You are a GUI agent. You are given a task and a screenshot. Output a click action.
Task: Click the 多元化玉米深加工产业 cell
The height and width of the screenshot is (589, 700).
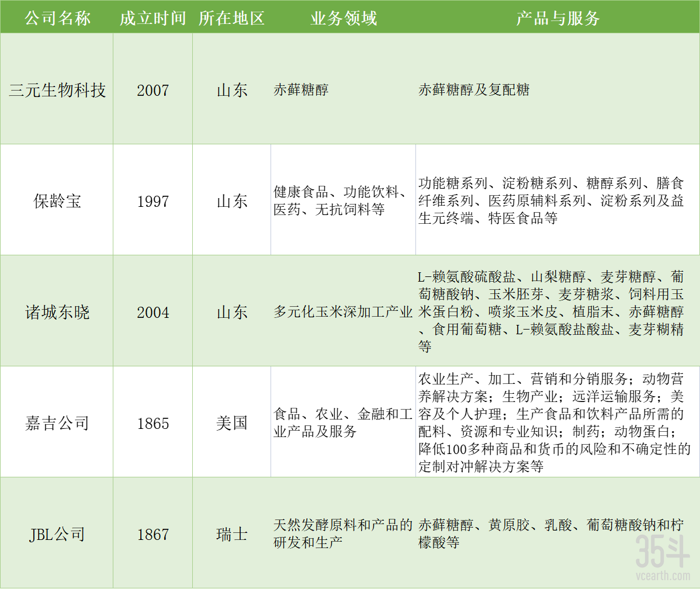pos(343,311)
